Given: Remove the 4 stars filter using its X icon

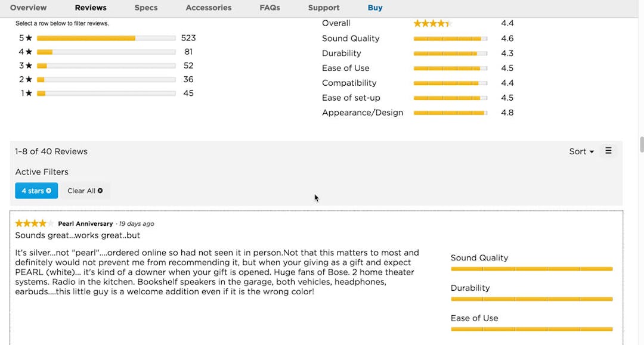Looking at the screenshot, I should click(x=48, y=191).
